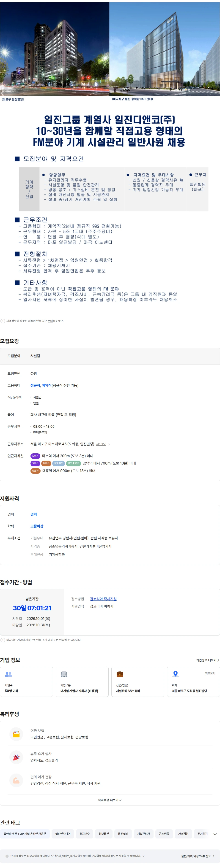This screenshot has width=220, height=868.
Task: Select the 시설관리자 tag
Action: (x=143, y=834)
